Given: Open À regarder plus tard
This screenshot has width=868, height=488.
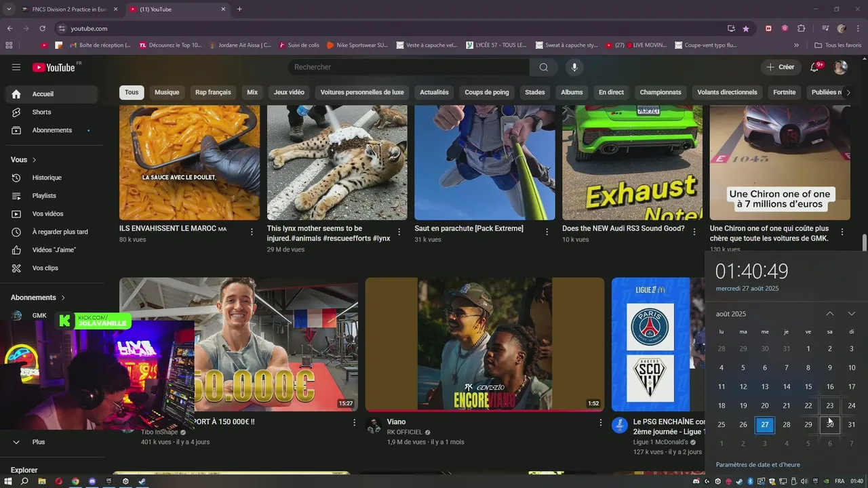Looking at the screenshot, I should tap(52, 232).
